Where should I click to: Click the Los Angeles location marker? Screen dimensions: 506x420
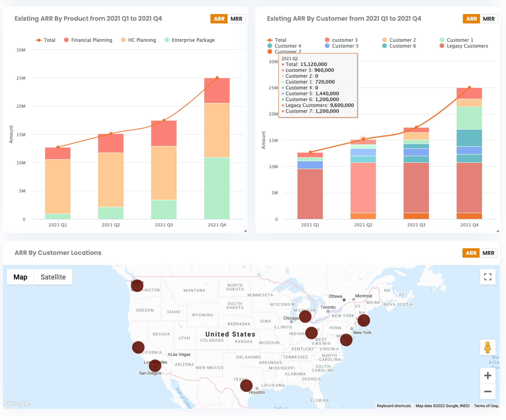pyautogui.click(x=155, y=366)
